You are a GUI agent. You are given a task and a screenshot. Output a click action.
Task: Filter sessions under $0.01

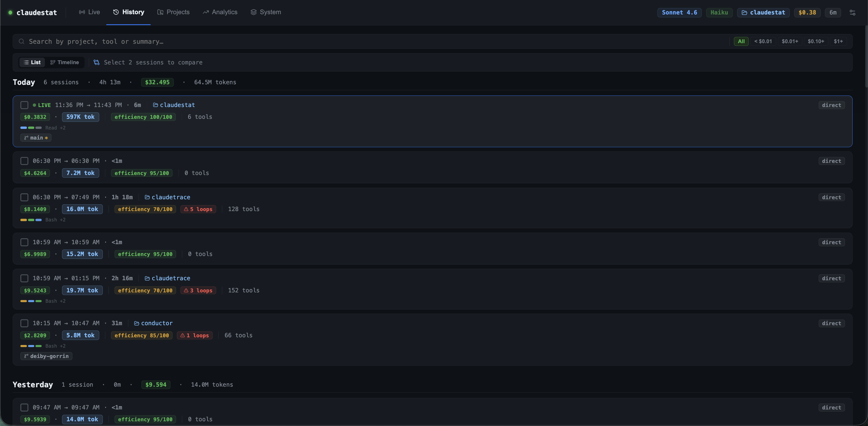[763, 41]
